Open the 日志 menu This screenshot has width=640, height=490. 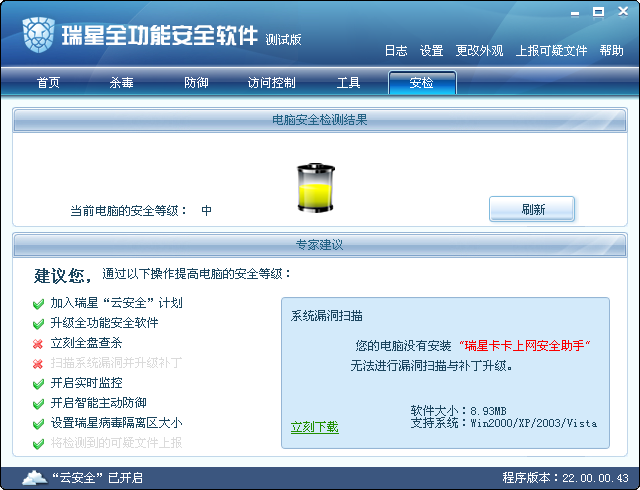coord(396,51)
